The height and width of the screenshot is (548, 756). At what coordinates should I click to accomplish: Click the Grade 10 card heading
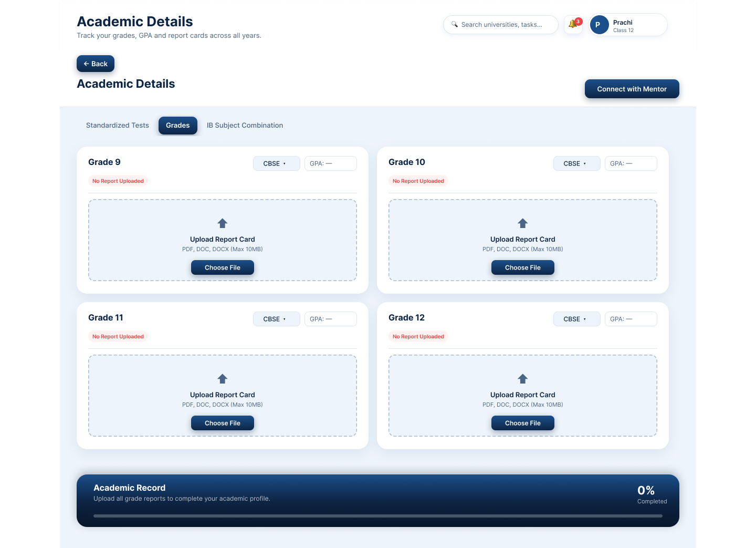[x=407, y=162]
